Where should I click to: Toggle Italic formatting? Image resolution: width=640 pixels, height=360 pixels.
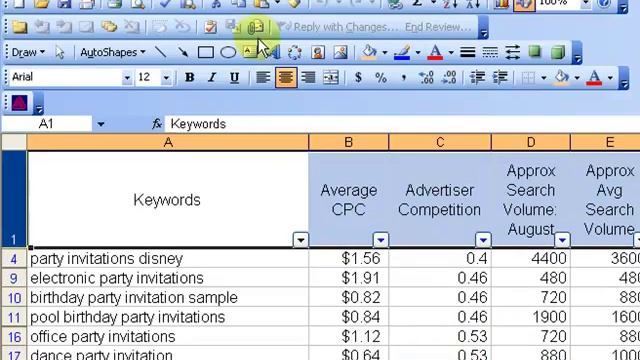click(x=212, y=77)
